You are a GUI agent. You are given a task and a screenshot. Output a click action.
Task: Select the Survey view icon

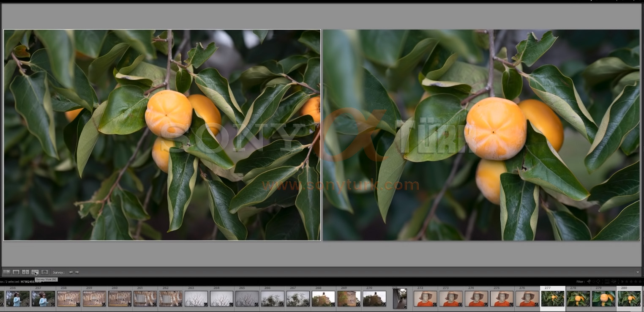coord(35,272)
